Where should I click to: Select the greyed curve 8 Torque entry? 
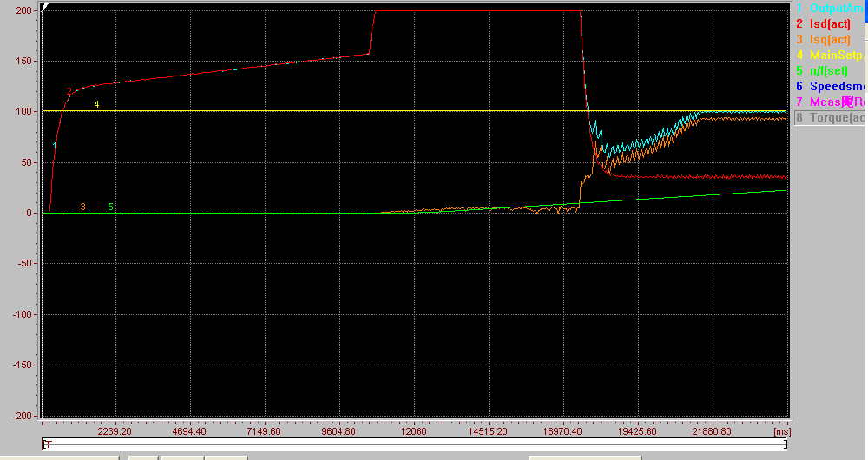831,117
